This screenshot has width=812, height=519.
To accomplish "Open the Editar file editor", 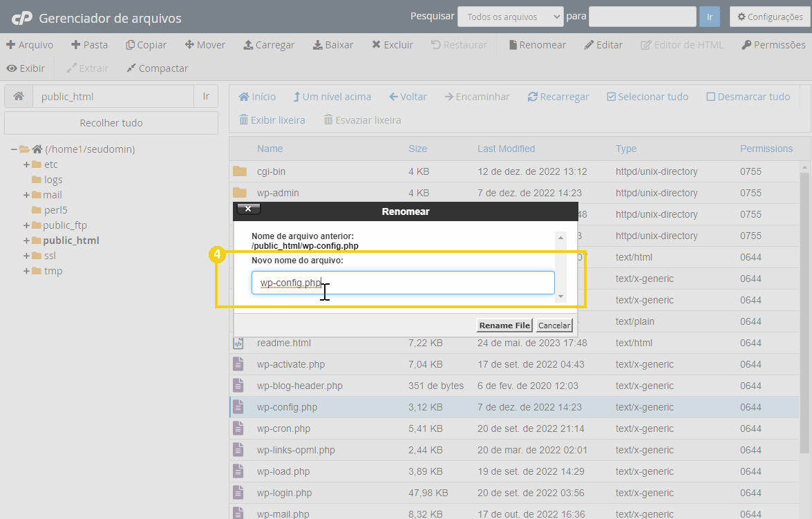I will (603, 45).
